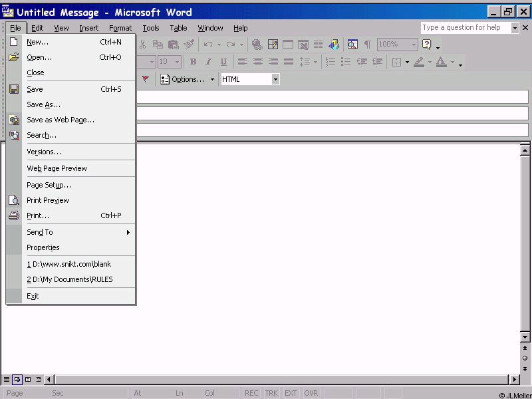Image resolution: width=532 pixels, height=399 pixels.
Task: Click the Show/Hide paragraph marks icon
Action: [x=367, y=45]
